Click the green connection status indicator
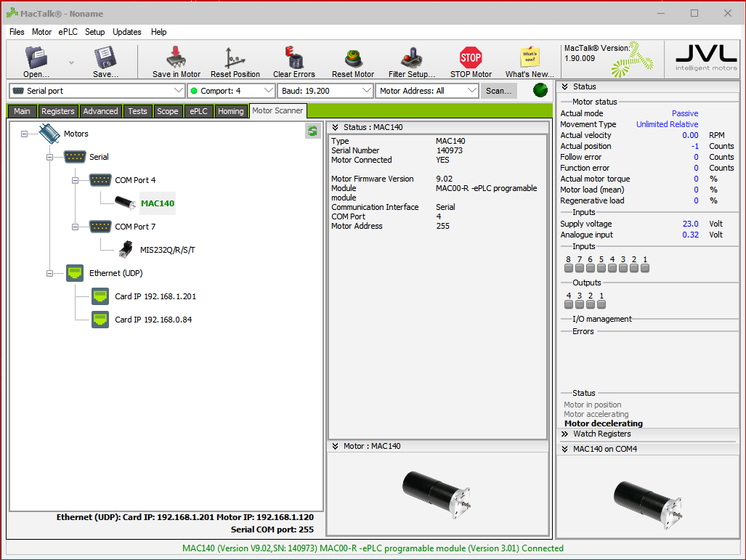 click(540, 90)
